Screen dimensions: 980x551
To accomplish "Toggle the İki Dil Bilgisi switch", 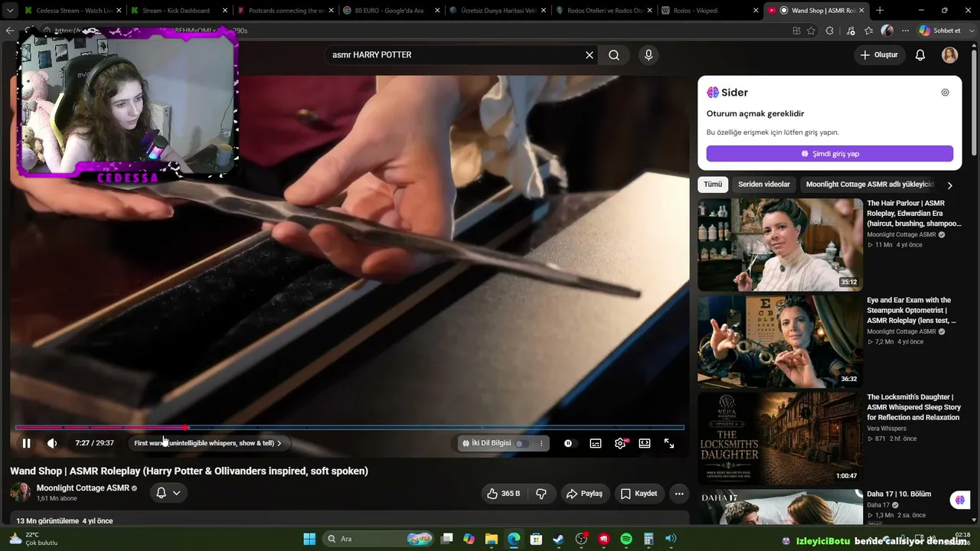I will click(521, 443).
